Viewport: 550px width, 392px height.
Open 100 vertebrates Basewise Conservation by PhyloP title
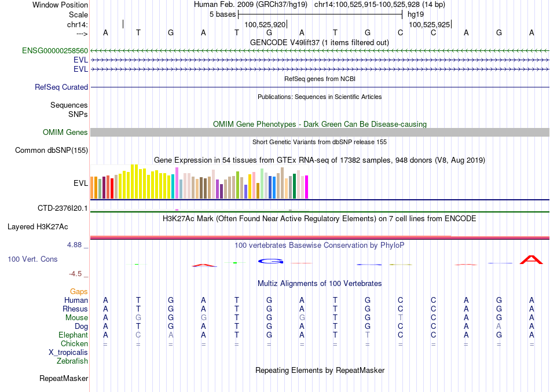tap(320, 246)
